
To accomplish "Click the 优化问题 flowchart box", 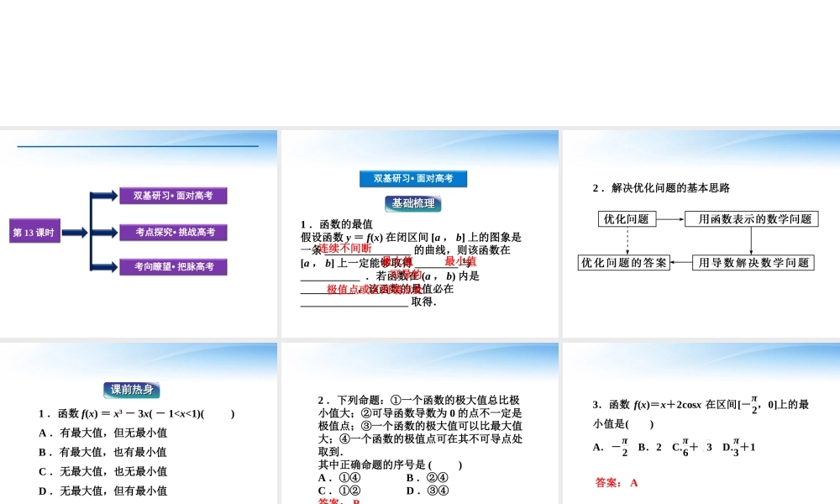I will pyautogui.click(x=627, y=219).
